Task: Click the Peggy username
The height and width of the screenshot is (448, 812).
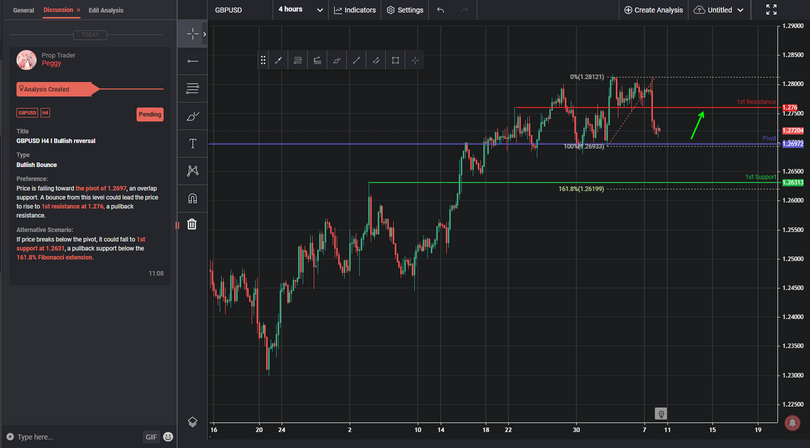Action: pos(51,63)
